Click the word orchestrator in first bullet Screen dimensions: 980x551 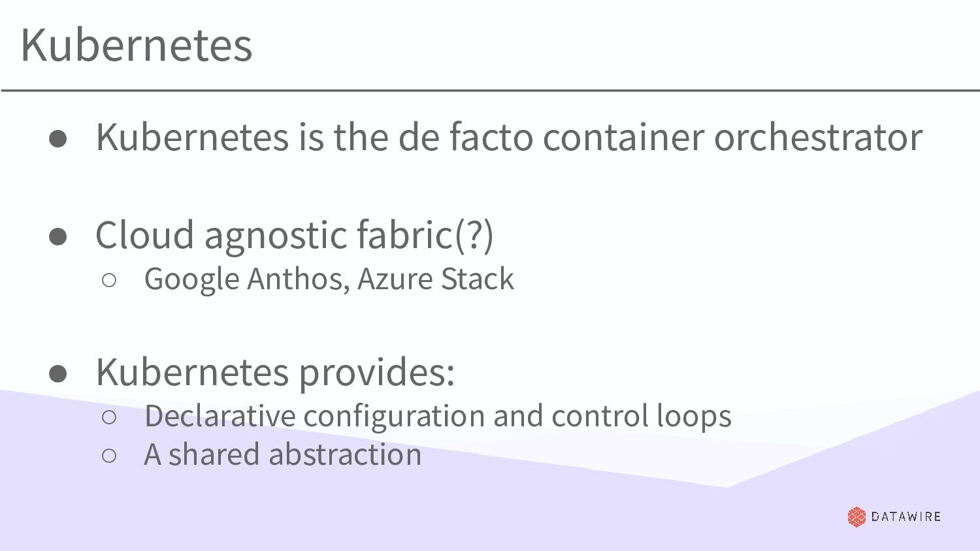[818, 137]
